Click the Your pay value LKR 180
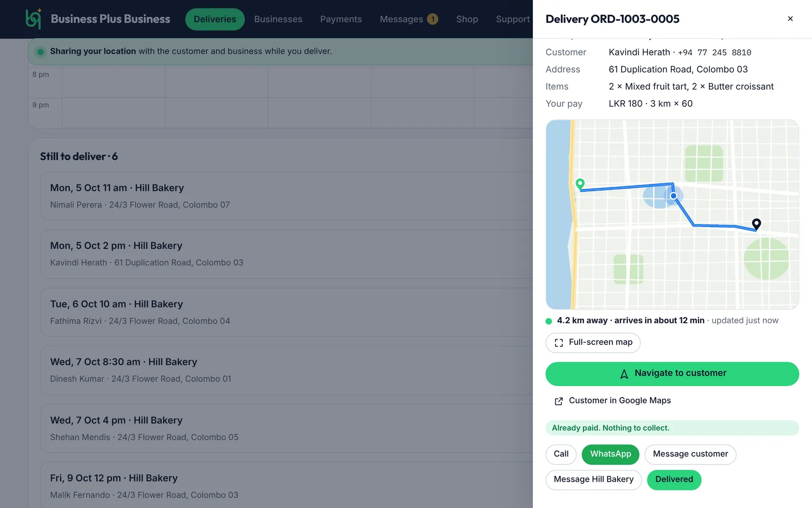The height and width of the screenshot is (508, 812). click(x=625, y=104)
